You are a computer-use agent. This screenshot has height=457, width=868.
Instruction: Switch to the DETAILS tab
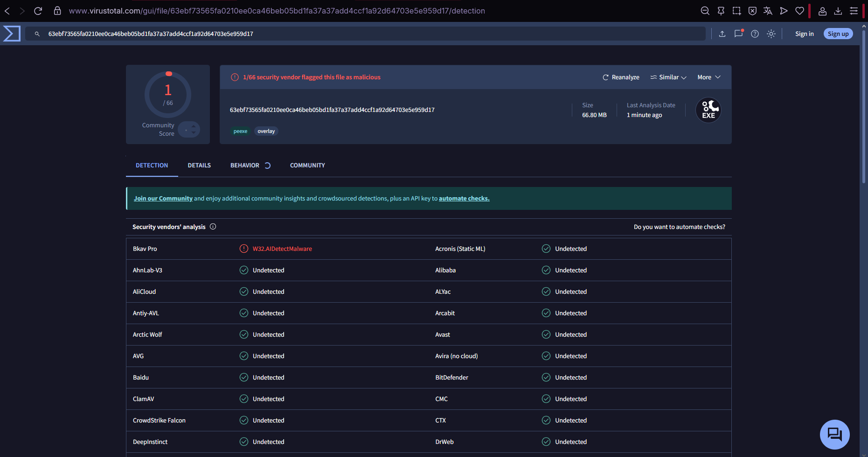click(199, 166)
